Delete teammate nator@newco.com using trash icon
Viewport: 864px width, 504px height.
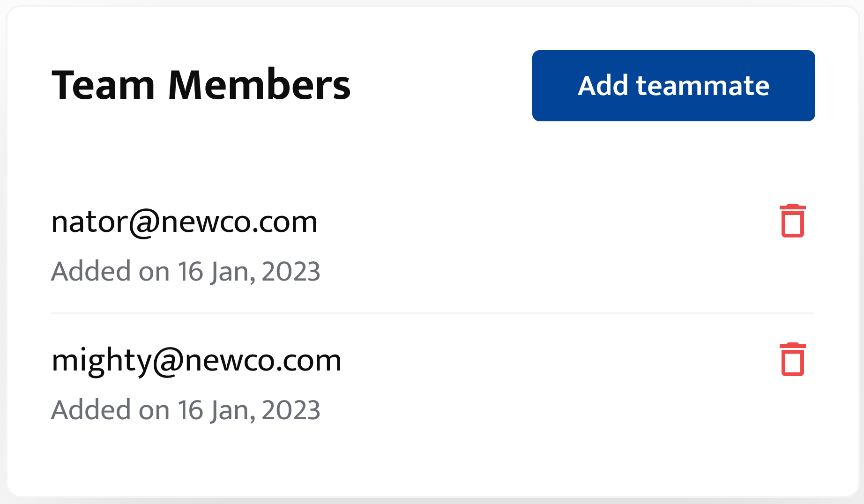pyautogui.click(x=792, y=221)
